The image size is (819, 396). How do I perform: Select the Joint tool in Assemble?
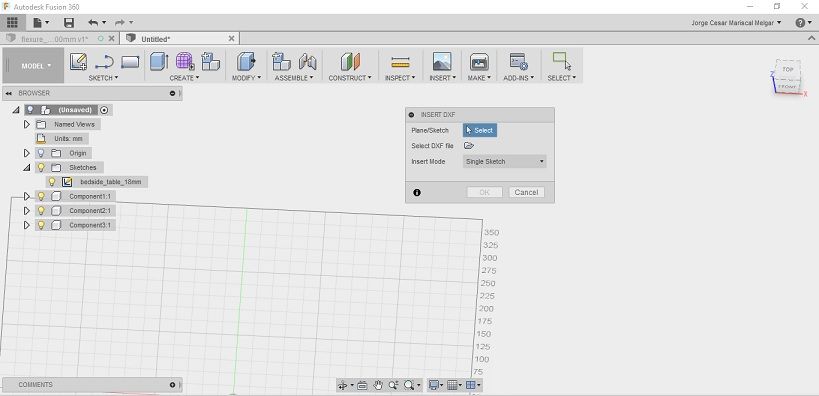pyautogui.click(x=308, y=62)
